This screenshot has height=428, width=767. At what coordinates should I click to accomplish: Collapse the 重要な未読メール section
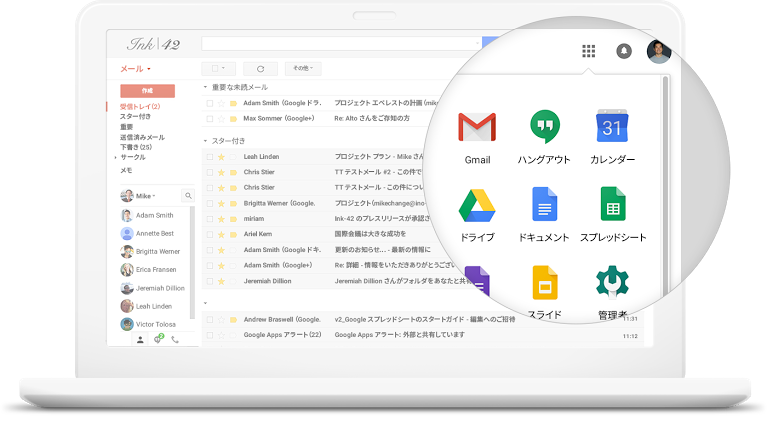[x=205, y=87]
